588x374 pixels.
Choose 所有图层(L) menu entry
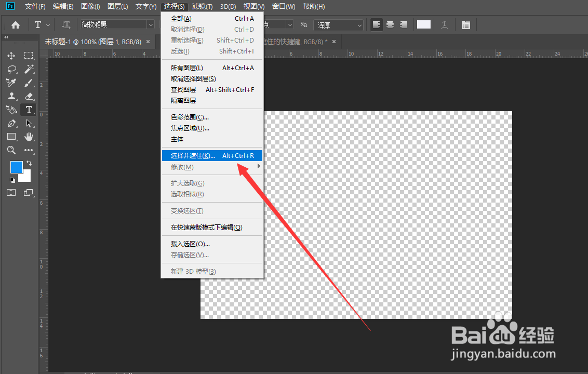(212, 68)
